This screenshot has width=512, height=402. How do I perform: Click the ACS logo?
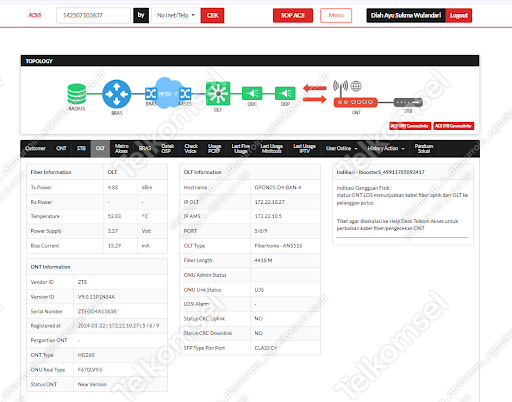[x=35, y=15]
